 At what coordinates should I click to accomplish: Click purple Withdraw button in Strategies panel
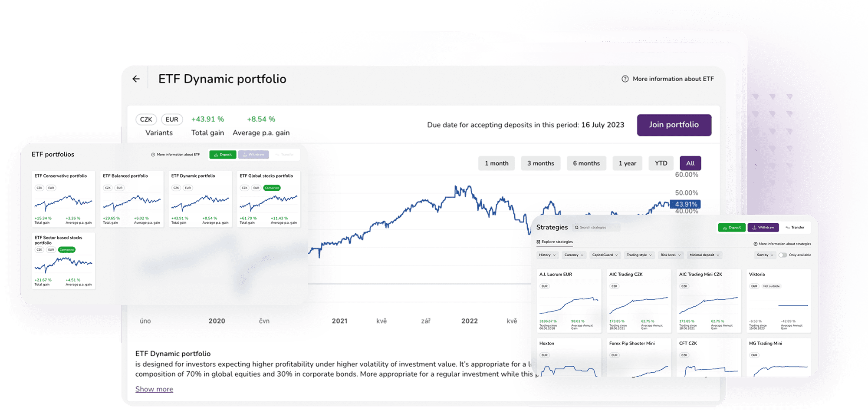(763, 227)
